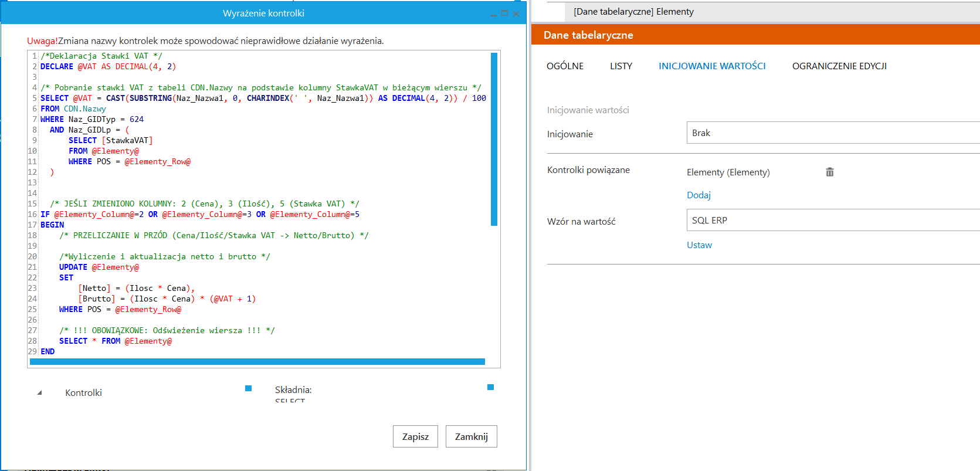Switch to the OGÓLNE tab
This screenshot has width=980, height=471.
click(x=565, y=66)
